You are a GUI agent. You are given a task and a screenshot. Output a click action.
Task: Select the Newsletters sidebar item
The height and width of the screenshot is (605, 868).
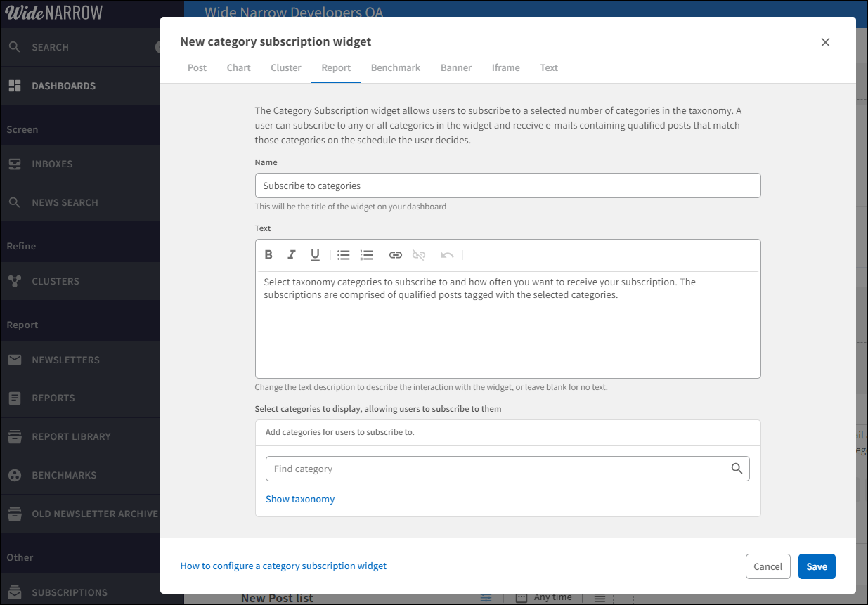[x=65, y=359]
